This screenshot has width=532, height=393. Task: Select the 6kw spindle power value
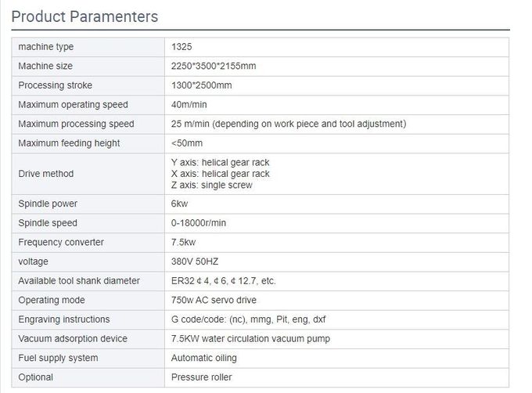click(180, 204)
